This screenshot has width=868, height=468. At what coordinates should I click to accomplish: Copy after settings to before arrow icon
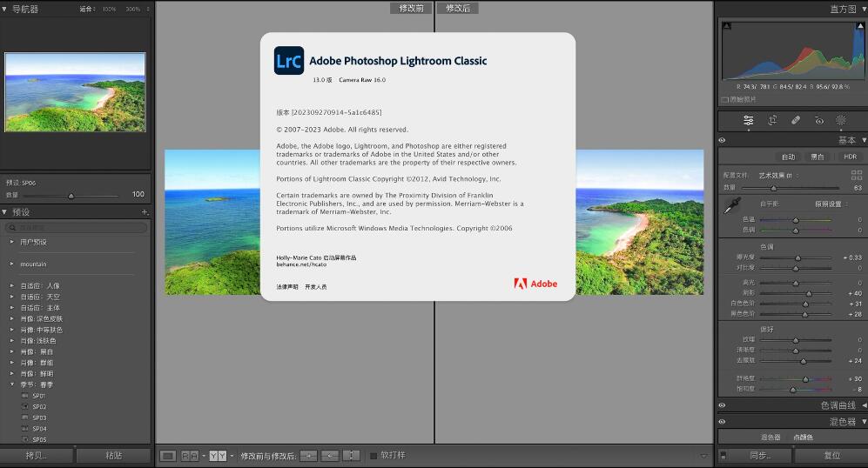pos(330,456)
